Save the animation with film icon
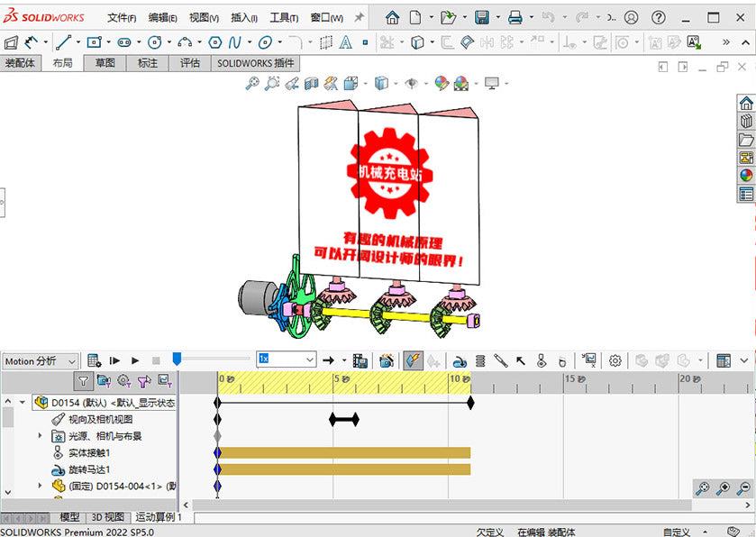Screen dimensions: 756x537 360,360
